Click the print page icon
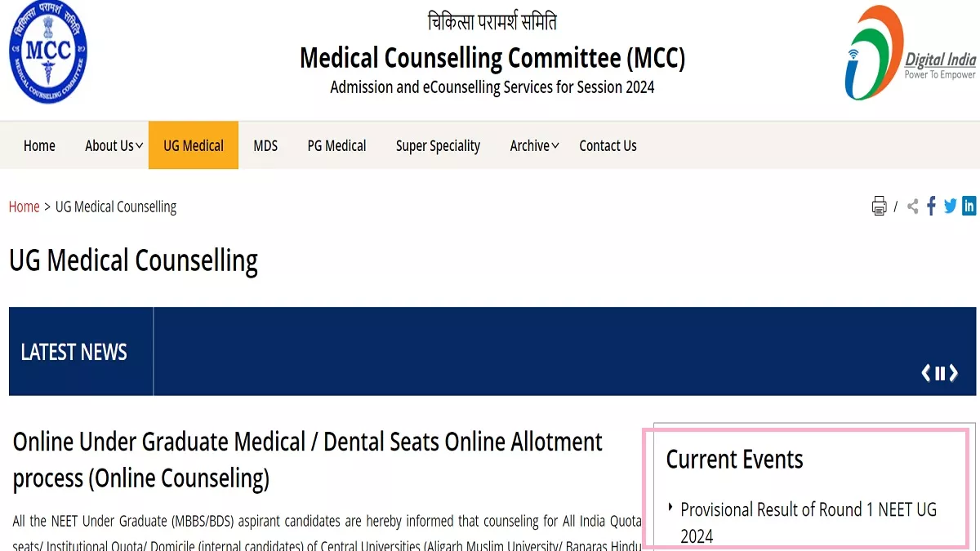This screenshot has height=551, width=980. point(879,206)
